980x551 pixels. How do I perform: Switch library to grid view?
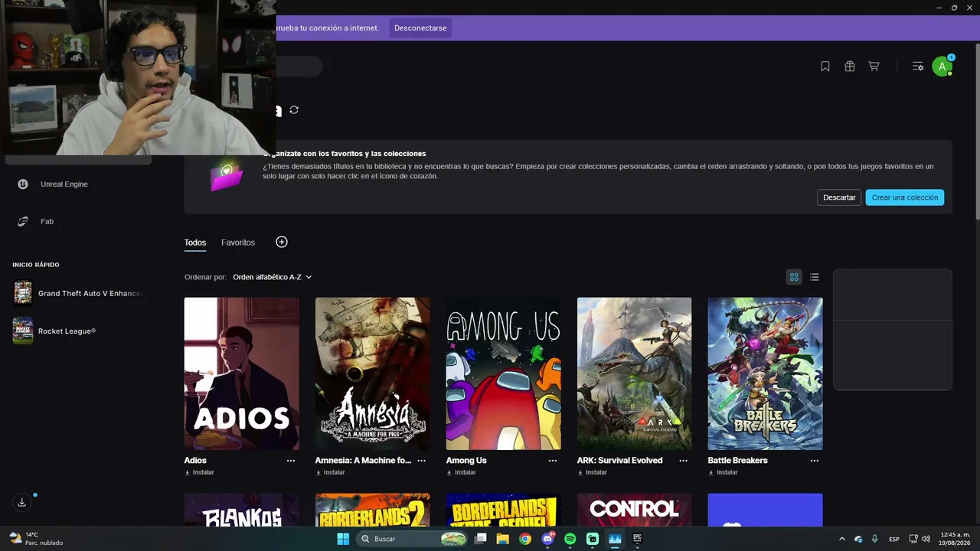794,277
